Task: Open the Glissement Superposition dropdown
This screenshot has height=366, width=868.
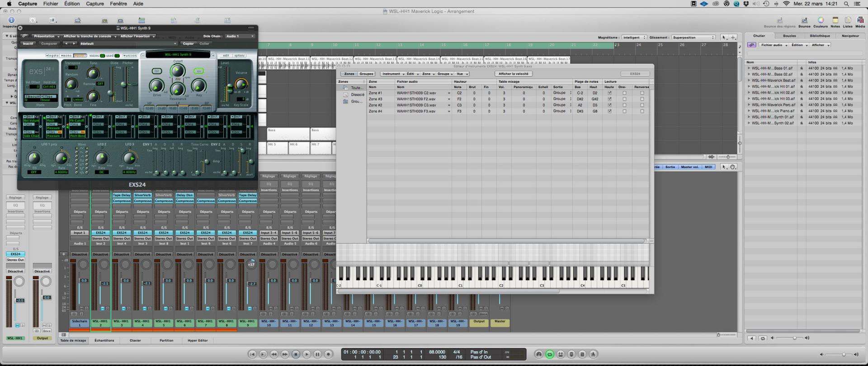Action: coord(693,38)
